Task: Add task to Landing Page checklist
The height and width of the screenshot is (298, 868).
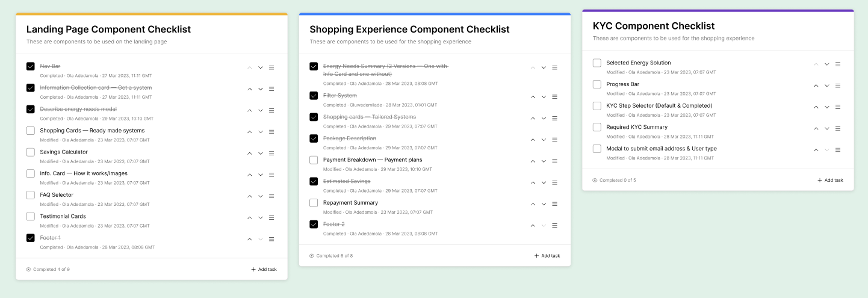Action: click(264, 269)
